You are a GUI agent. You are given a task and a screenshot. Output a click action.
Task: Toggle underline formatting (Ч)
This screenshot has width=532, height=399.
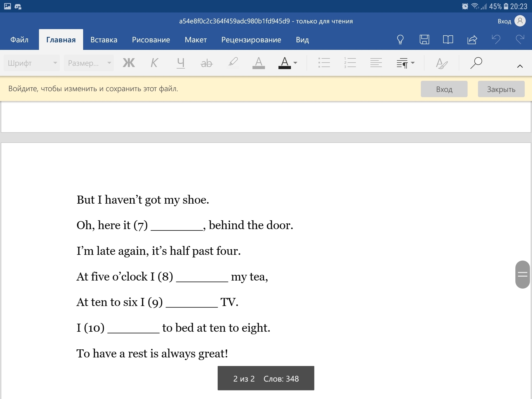pyautogui.click(x=181, y=63)
